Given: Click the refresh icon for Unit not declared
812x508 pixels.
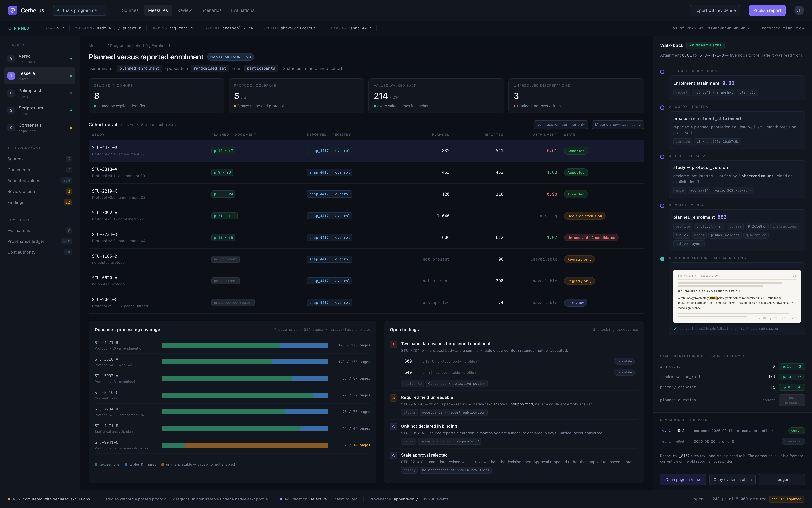Looking at the screenshot, I should [394, 427].
